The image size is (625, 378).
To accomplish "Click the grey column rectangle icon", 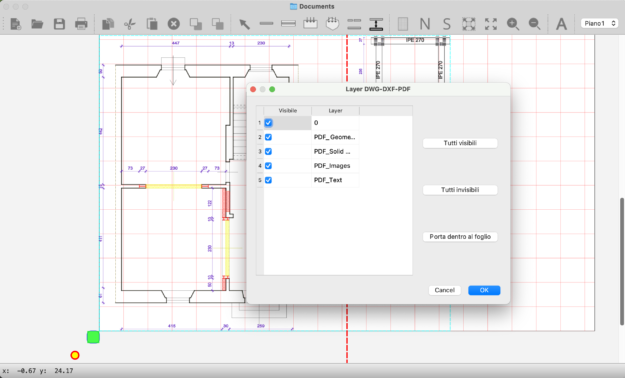I will (403, 24).
